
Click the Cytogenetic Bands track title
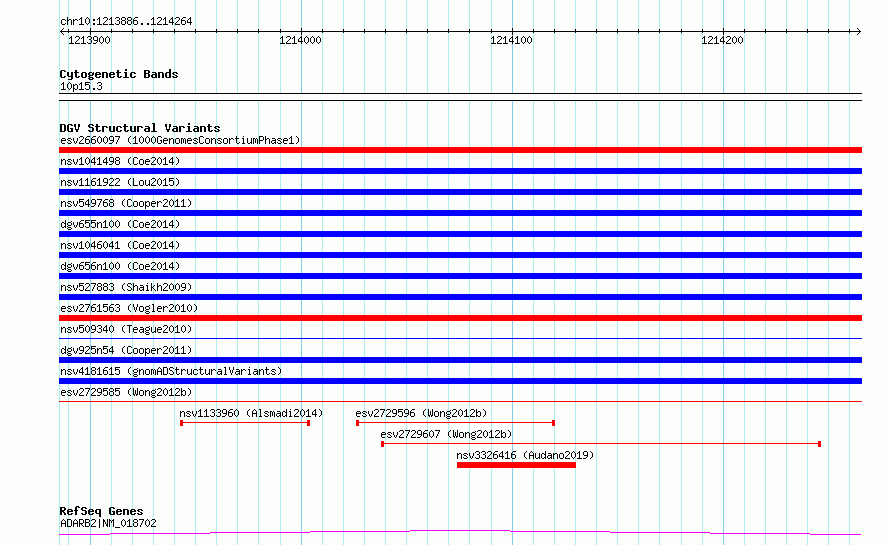119,74
